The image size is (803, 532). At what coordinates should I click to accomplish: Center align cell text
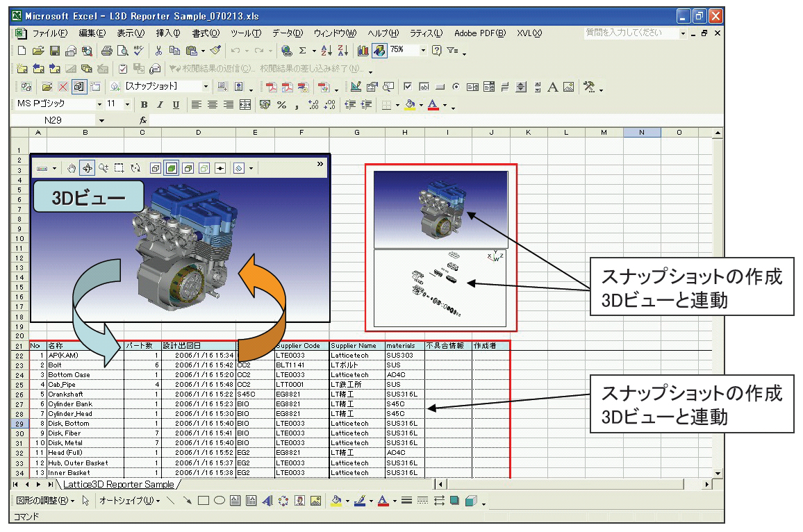pos(213,105)
